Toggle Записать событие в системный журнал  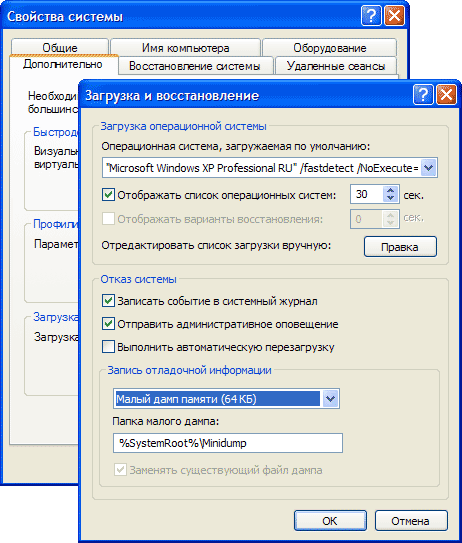point(108,301)
